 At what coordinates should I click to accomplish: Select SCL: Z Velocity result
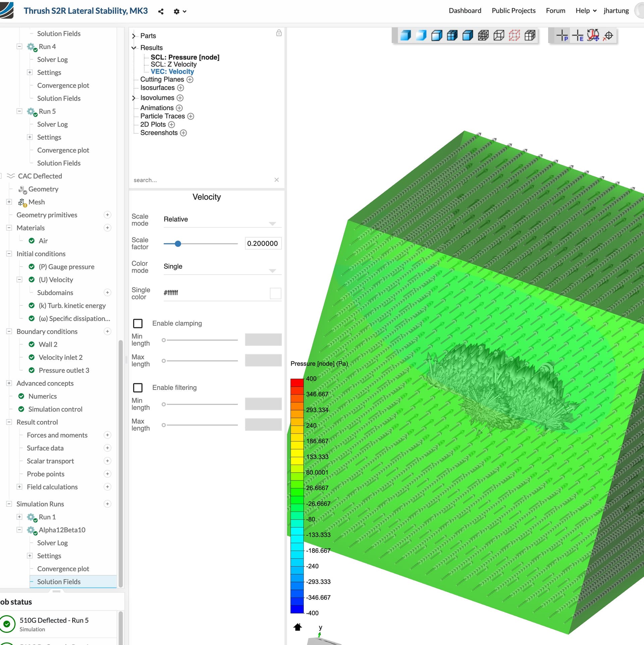click(x=173, y=64)
